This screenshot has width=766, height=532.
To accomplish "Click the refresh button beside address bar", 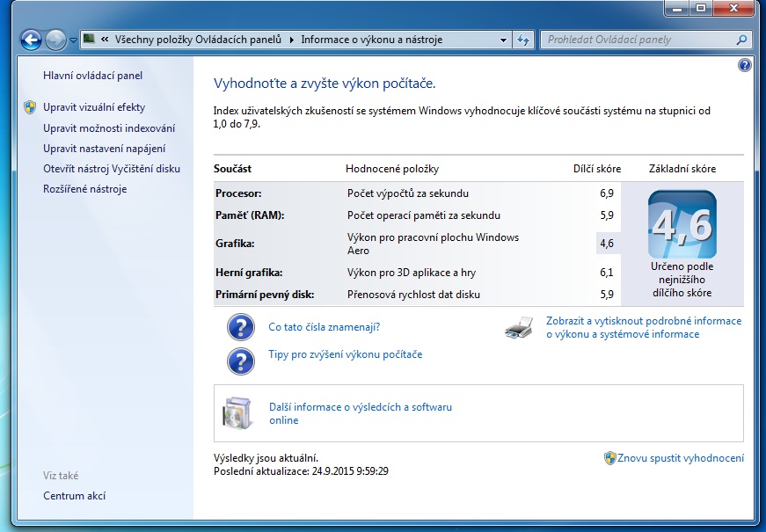I will [523, 40].
